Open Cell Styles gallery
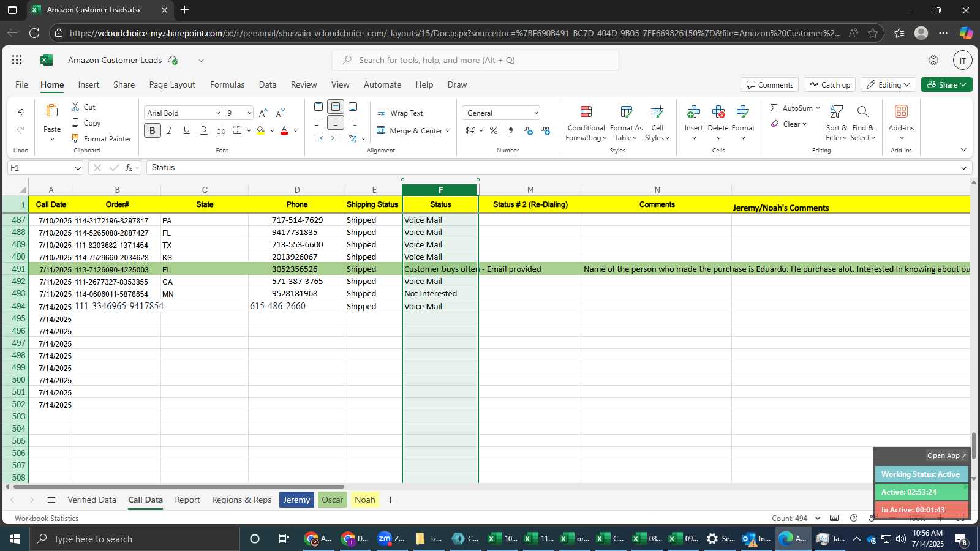Viewport: 980px width, 551px height. click(x=657, y=123)
